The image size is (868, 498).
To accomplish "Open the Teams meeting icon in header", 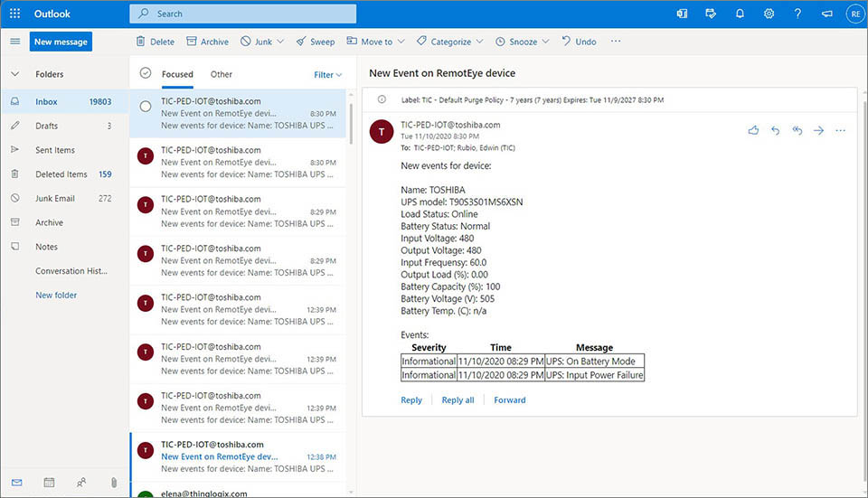I will tap(682, 14).
